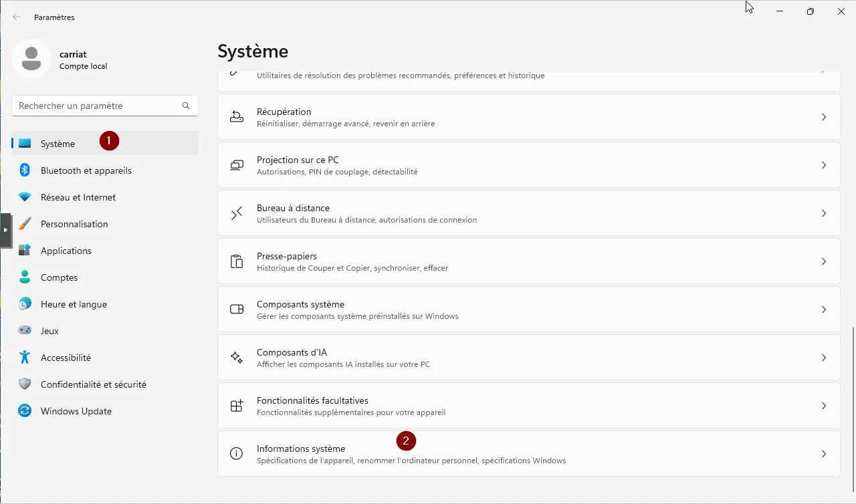Expand Projection sur ce PC chevron
Screen dimensions: 856x504
[824, 165]
